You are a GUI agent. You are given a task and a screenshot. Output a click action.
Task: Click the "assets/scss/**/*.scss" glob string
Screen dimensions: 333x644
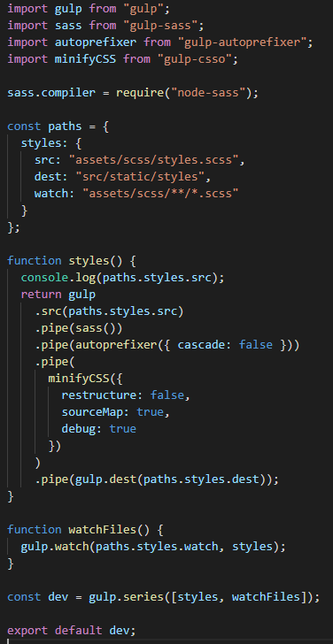160,194
